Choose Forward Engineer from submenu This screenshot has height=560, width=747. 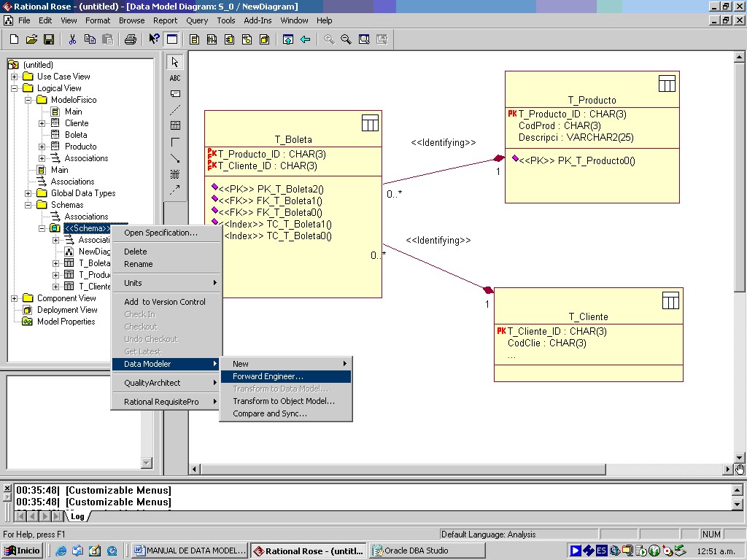[286, 376]
